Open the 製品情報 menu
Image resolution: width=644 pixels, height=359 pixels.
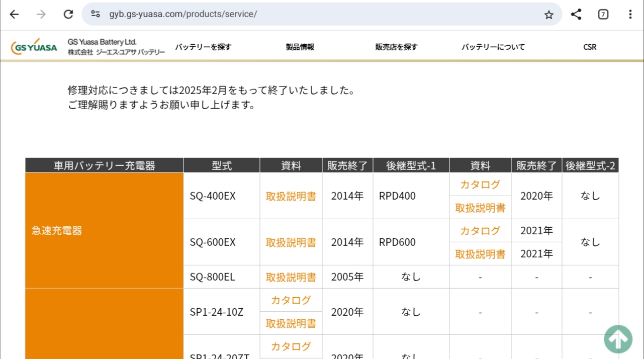[300, 47]
